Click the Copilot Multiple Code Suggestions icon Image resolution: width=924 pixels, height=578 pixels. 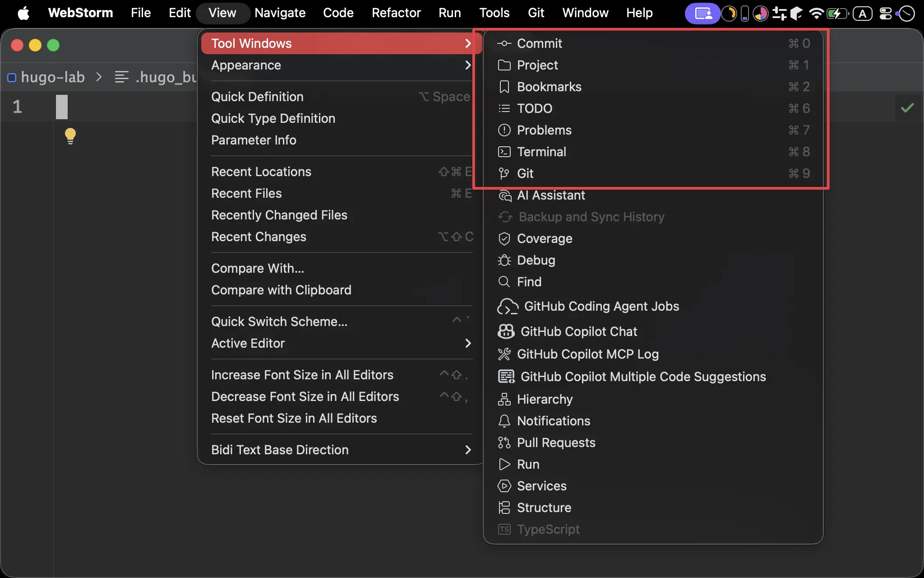click(x=506, y=377)
